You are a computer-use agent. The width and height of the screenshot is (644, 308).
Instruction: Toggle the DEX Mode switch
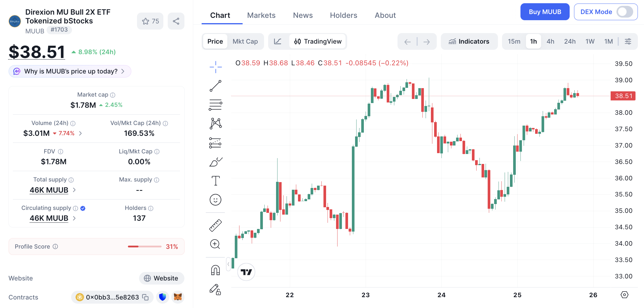[625, 12]
